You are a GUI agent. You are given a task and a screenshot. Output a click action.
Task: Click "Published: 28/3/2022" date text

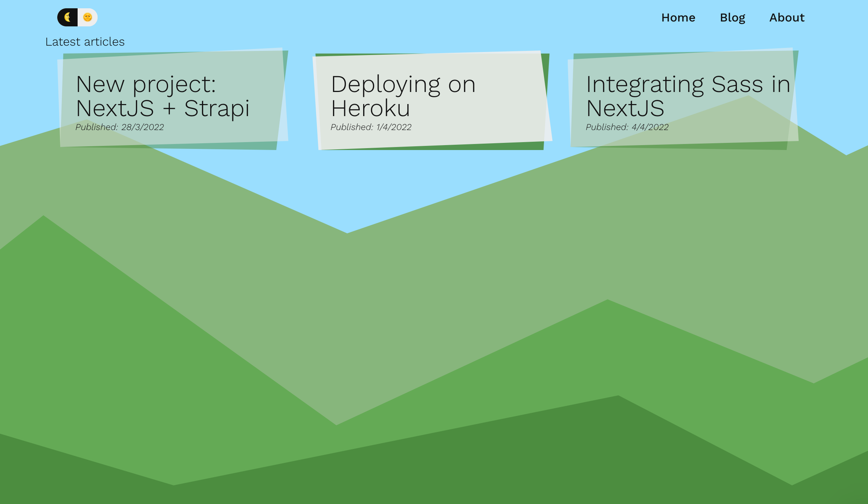[120, 127]
